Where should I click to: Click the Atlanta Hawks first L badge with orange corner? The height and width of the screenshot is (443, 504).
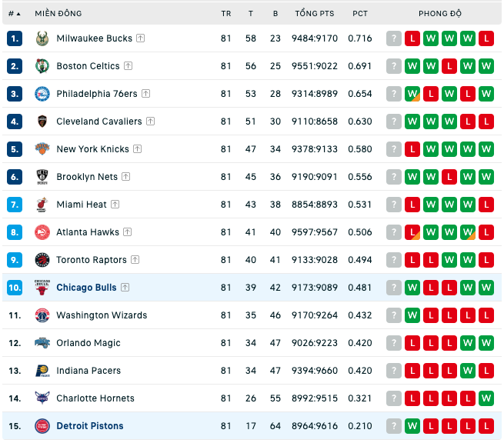click(x=412, y=232)
